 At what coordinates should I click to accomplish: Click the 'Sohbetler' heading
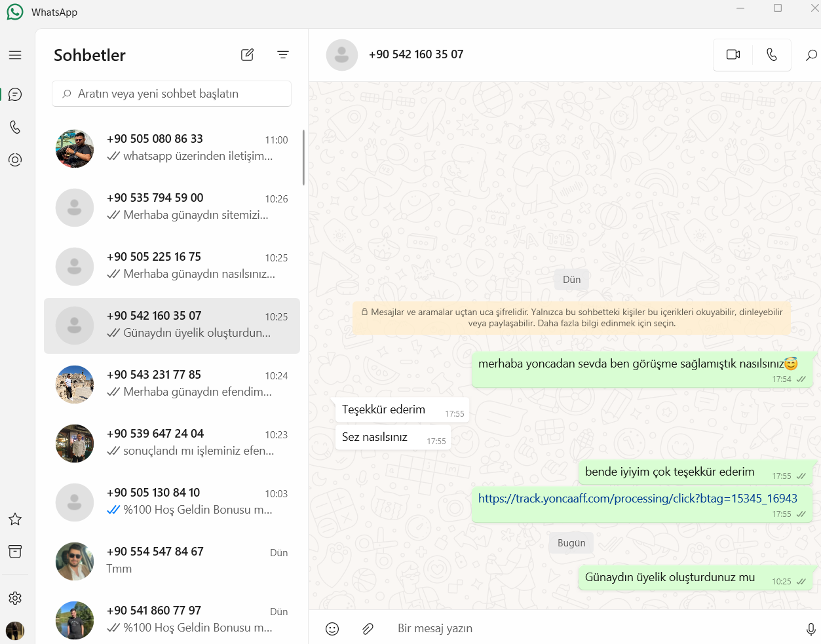[x=90, y=55]
